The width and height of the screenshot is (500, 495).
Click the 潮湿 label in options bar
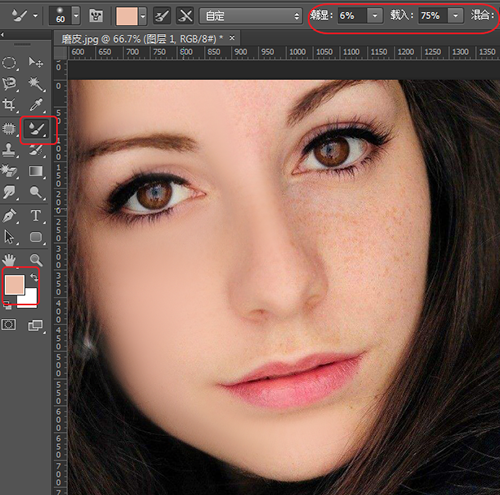(321, 15)
